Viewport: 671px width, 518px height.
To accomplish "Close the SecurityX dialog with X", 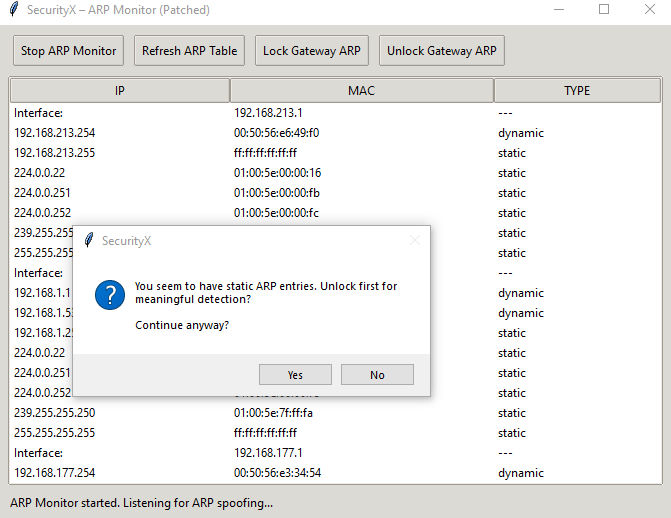I will (x=414, y=240).
